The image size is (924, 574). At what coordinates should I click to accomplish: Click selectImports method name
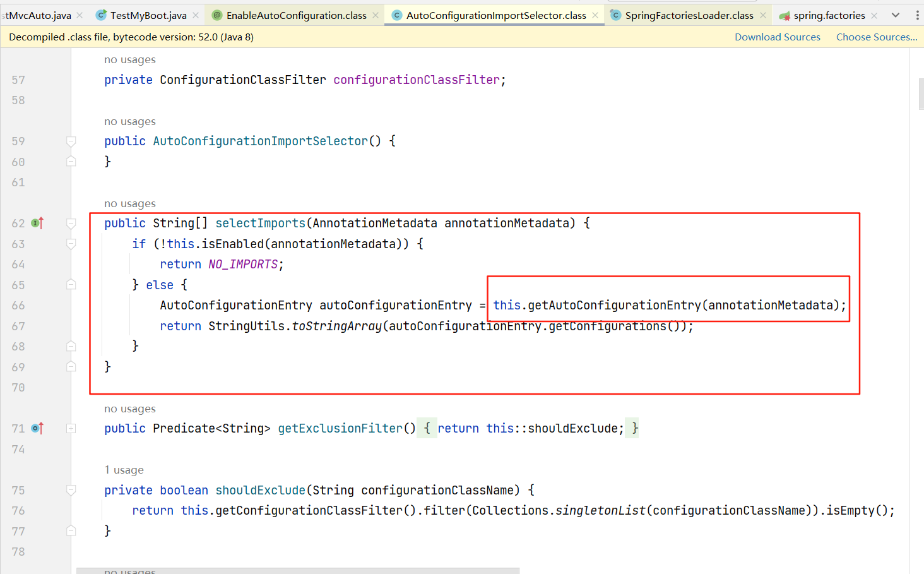click(x=261, y=223)
